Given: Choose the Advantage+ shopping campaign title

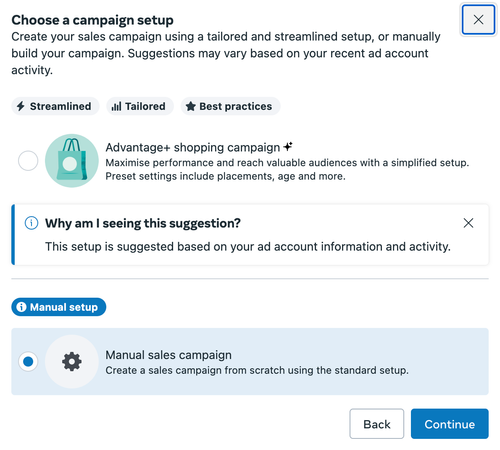Looking at the screenshot, I should pos(193,147).
